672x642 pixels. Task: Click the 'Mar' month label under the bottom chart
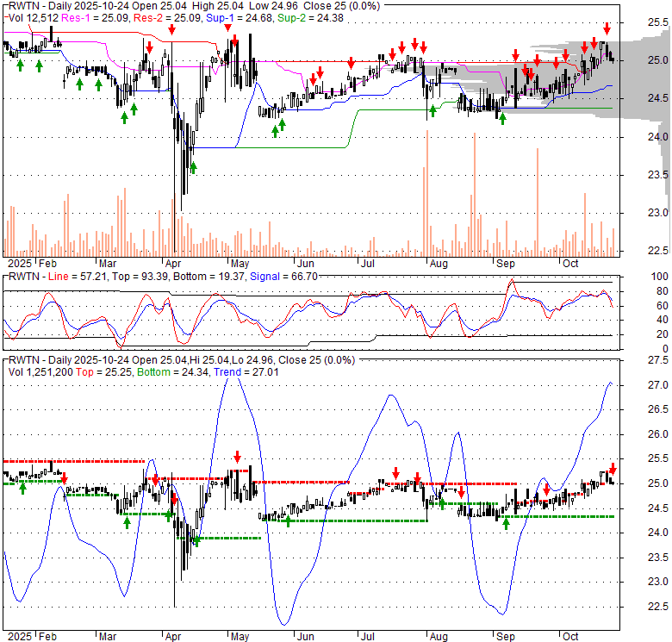pos(108,637)
